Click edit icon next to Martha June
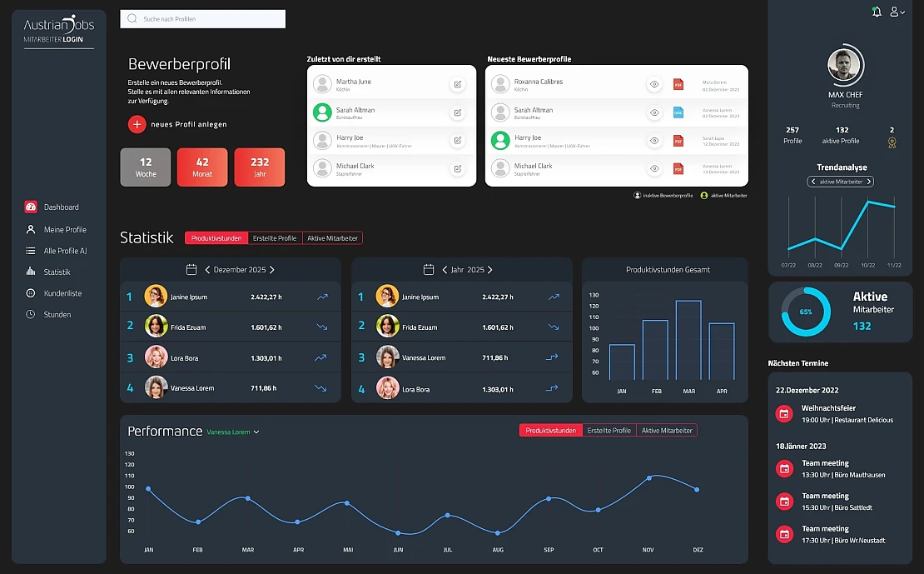This screenshot has width=924, height=574. click(457, 84)
